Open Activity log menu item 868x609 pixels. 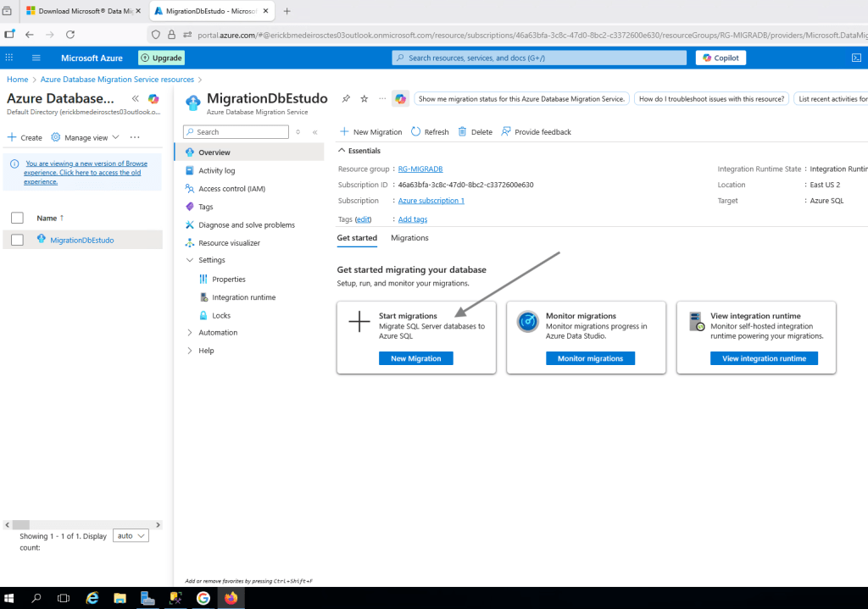tap(216, 170)
